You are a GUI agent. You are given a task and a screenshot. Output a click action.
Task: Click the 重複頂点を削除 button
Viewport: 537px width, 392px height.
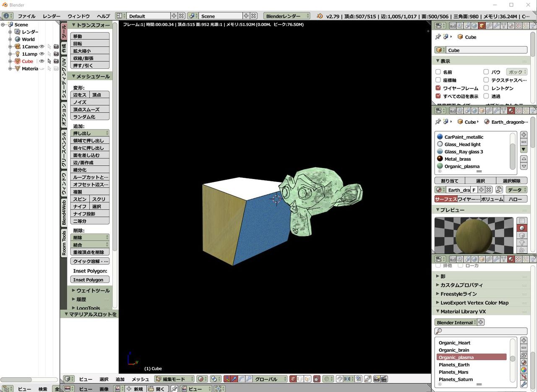(90, 252)
